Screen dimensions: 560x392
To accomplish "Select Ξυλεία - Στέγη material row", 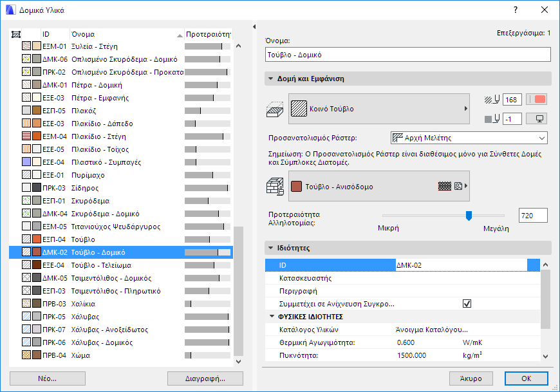I will point(121,46).
